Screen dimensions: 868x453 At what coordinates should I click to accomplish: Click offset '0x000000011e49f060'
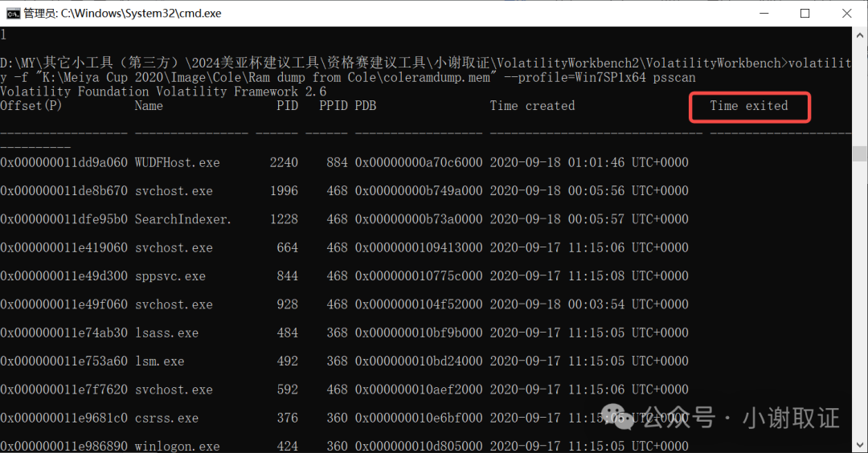63,304
